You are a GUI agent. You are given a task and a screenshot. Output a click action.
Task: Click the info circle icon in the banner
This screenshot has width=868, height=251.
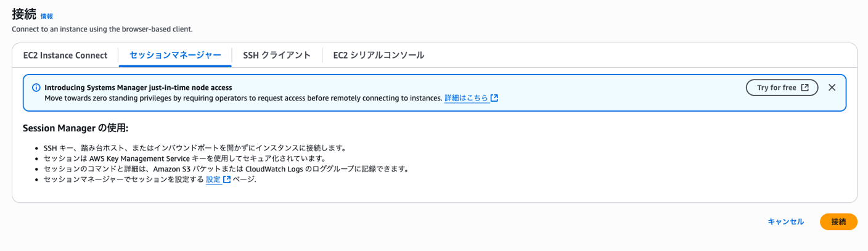click(x=36, y=88)
